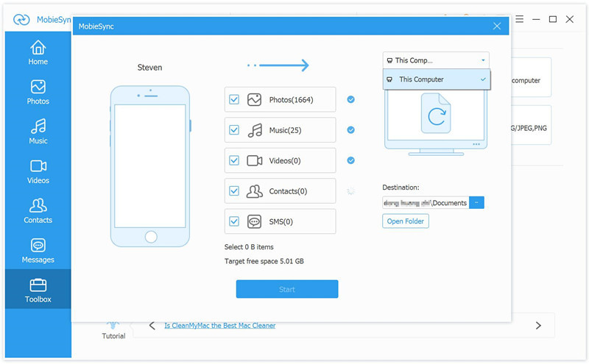This screenshot has height=364, width=589.
Task: Uncheck the Videos(0) checkbox
Action: click(234, 160)
